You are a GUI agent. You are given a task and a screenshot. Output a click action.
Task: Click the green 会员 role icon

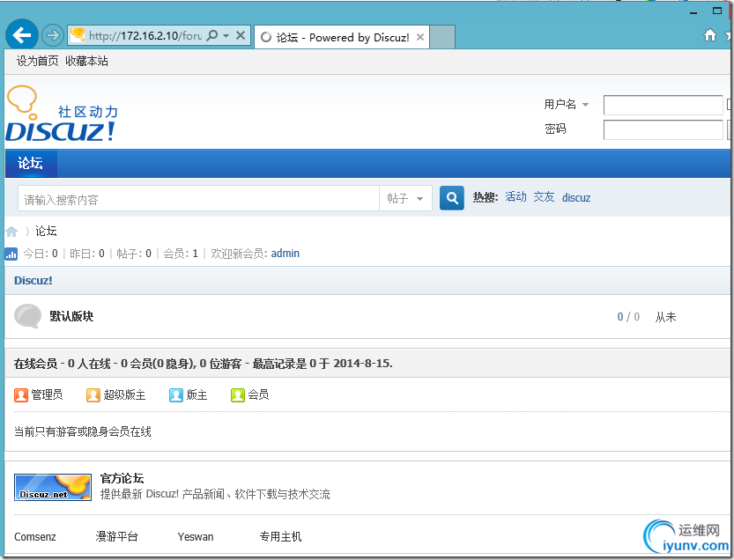[x=238, y=395]
